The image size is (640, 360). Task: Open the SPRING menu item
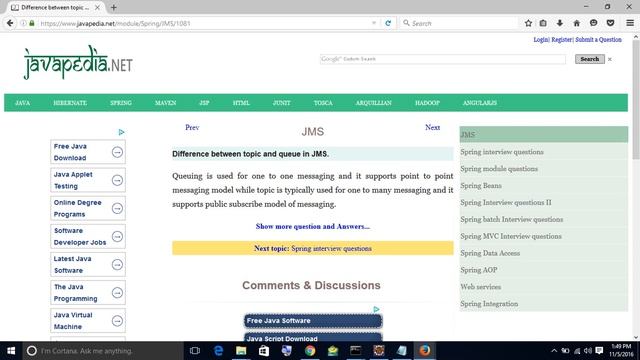121,103
